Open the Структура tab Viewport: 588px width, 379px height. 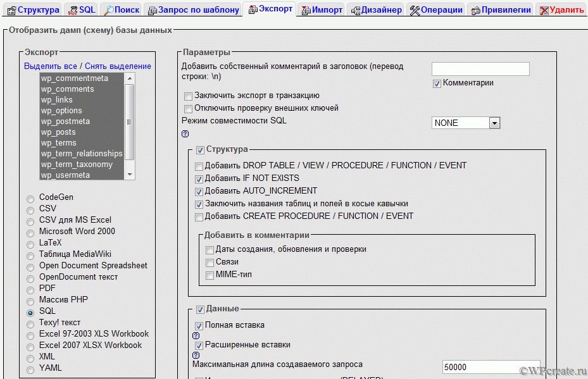[x=34, y=9]
